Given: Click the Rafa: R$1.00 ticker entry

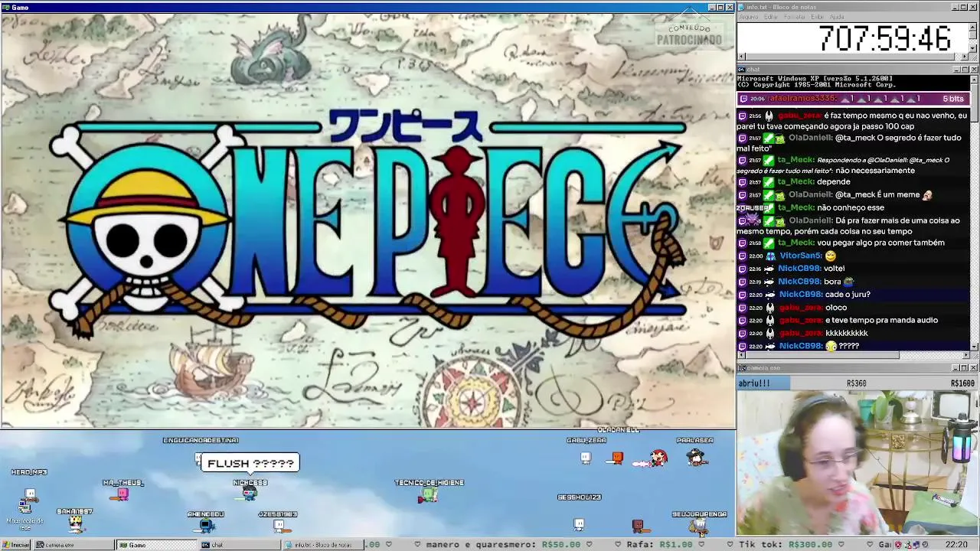Looking at the screenshot, I should 658,545.
